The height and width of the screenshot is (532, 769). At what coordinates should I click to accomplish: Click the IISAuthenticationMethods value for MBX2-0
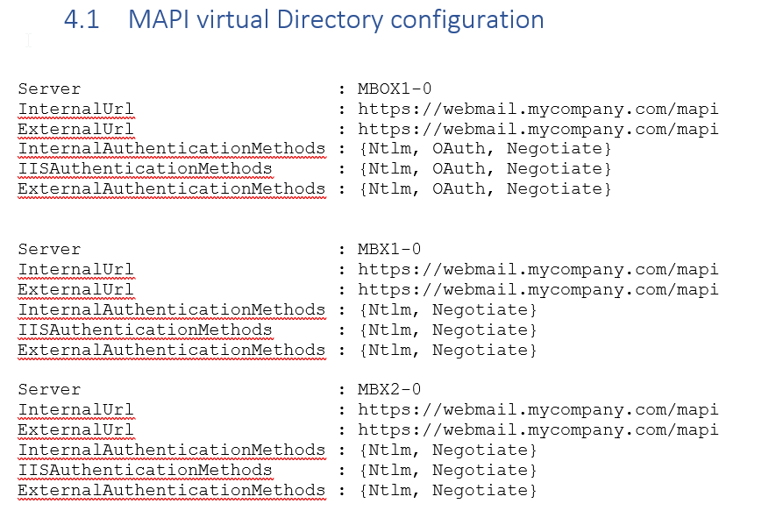pos(447,470)
